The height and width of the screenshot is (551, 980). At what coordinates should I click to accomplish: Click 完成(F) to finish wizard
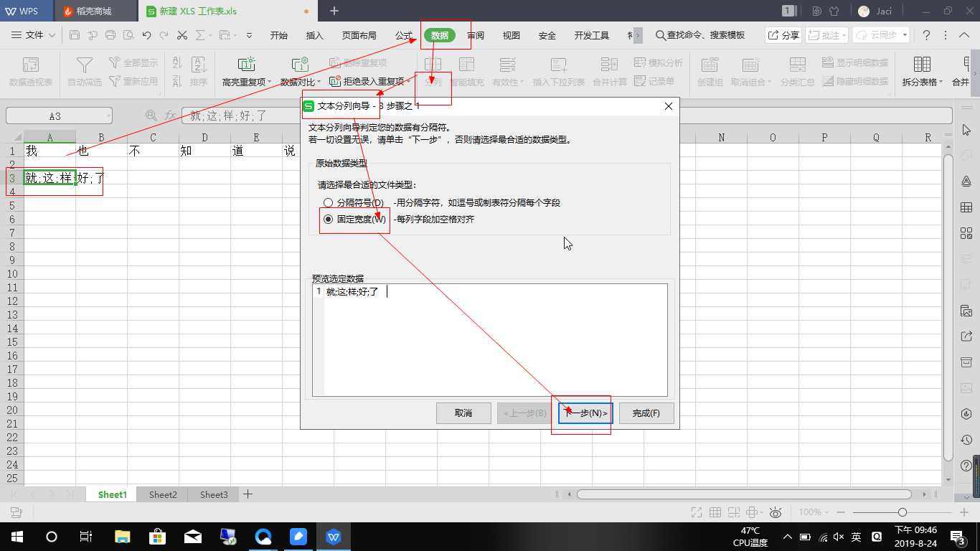[646, 413]
